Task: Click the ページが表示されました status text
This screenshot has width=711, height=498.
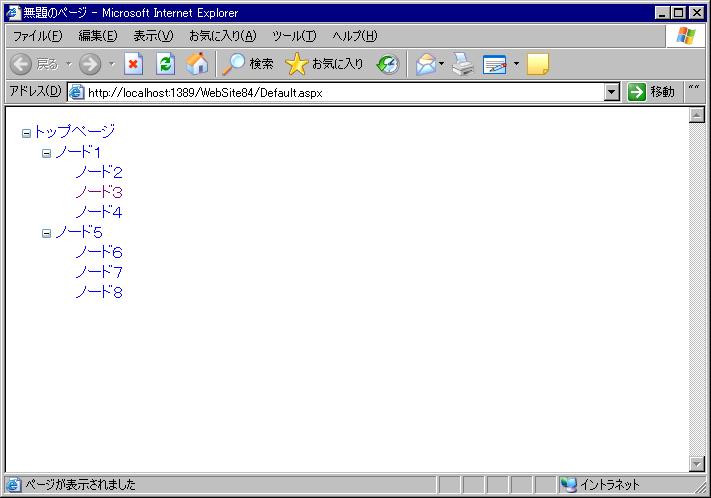Action: tap(80, 485)
